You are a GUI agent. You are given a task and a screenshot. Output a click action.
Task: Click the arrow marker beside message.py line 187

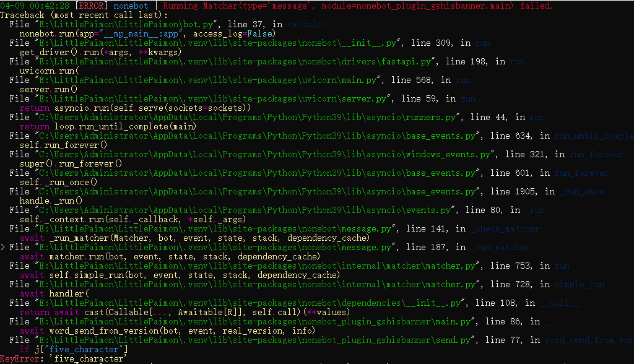2,246
